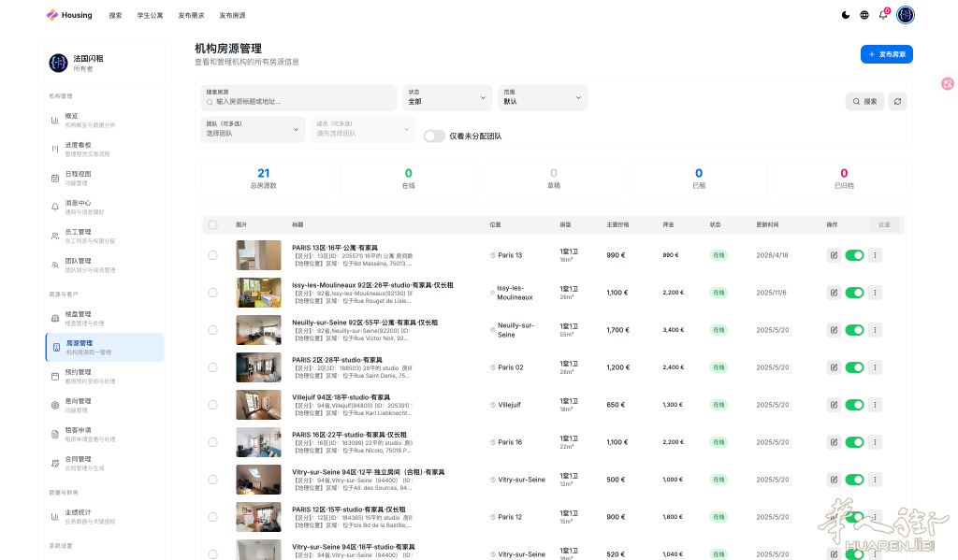
Task: Select 合同管理 in the sidebar
Action: pos(105,464)
